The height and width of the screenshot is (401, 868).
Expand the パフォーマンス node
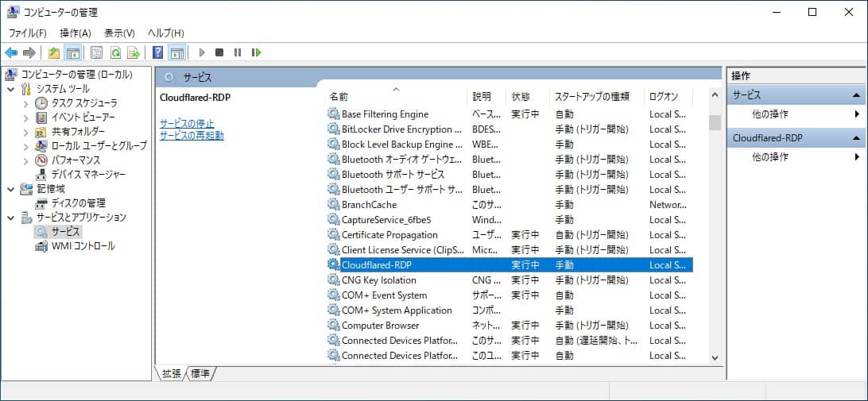click(26, 161)
